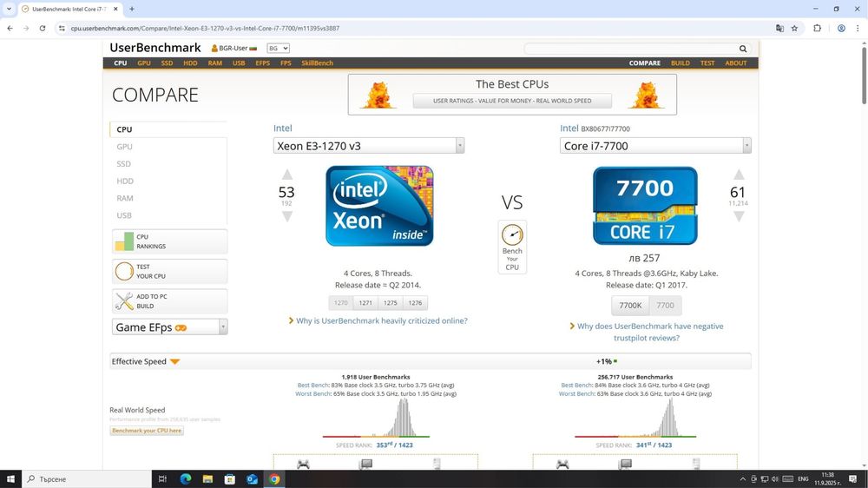Image resolution: width=868 pixels, height=488 pixels.
Task: Reload the page
Action: tap(42, 29)
